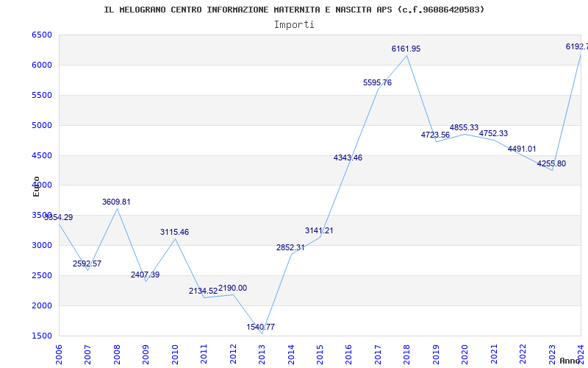Image resolution: width=588 pixels, height=368 pixels.
Task: Click the y-axis value 5000
Action: [42, 125]
